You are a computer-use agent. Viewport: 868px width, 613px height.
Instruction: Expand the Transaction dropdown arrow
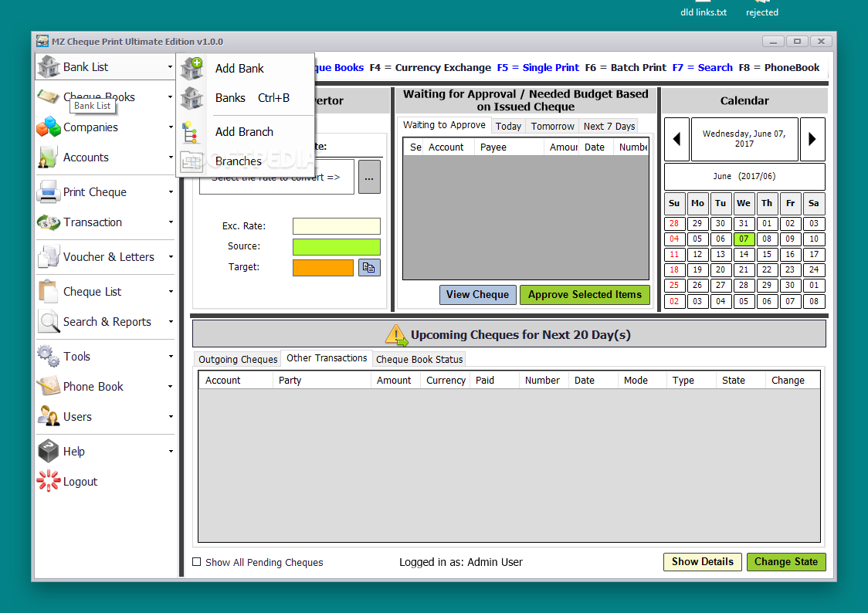(171, 222)
